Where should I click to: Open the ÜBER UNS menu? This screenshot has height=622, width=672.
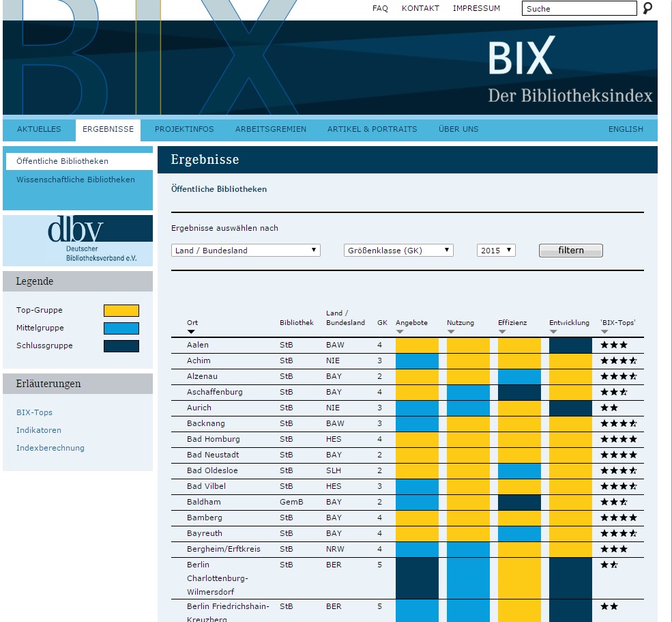coord(458,129)
